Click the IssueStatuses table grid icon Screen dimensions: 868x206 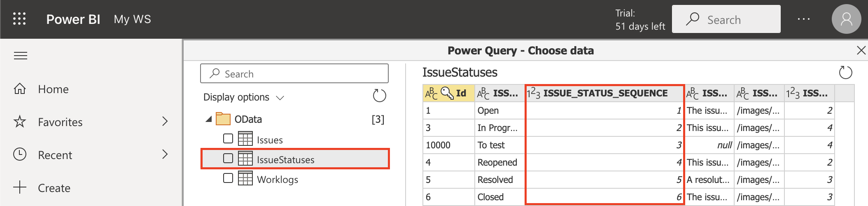[245, 158]
